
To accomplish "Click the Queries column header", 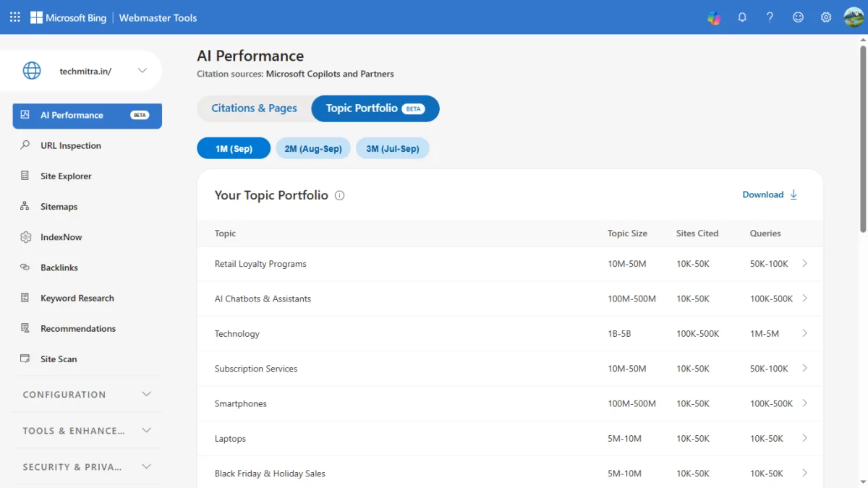I will 765,234.
